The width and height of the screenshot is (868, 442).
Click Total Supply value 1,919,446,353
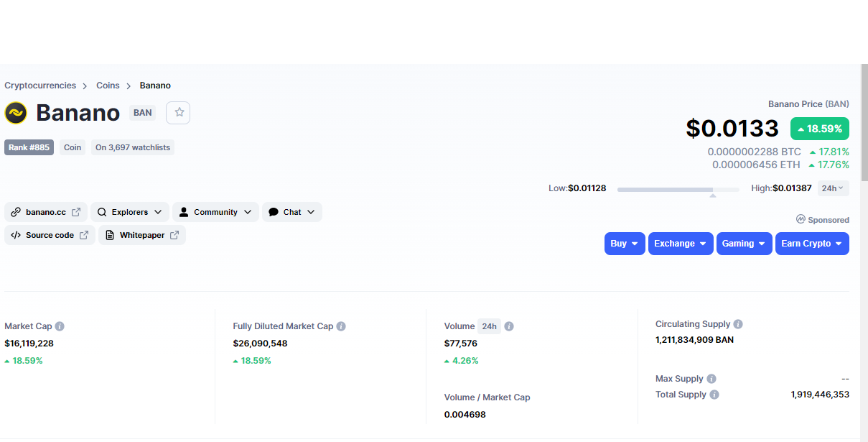pyautogui.click(x=820, y=395)
